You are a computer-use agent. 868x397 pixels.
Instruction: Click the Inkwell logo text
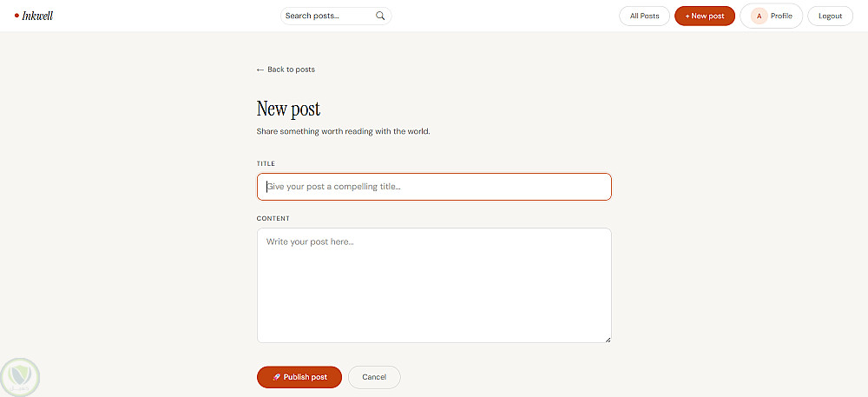[x=37, y=16]
